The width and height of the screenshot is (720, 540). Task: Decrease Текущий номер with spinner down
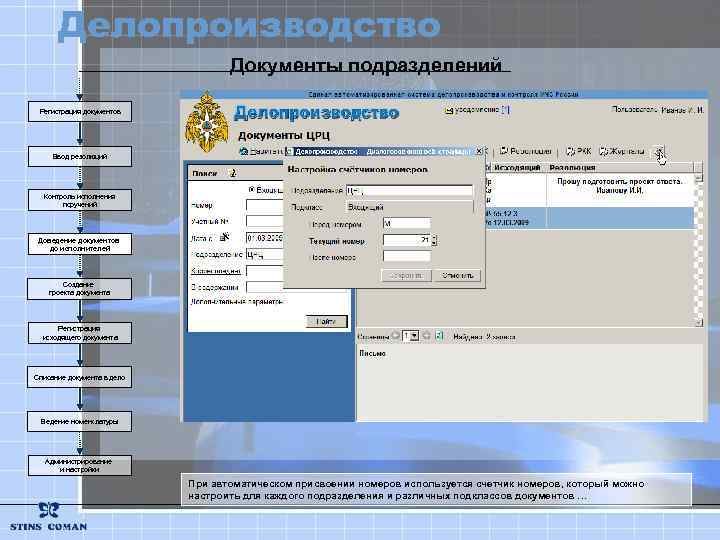click(435, 243)
